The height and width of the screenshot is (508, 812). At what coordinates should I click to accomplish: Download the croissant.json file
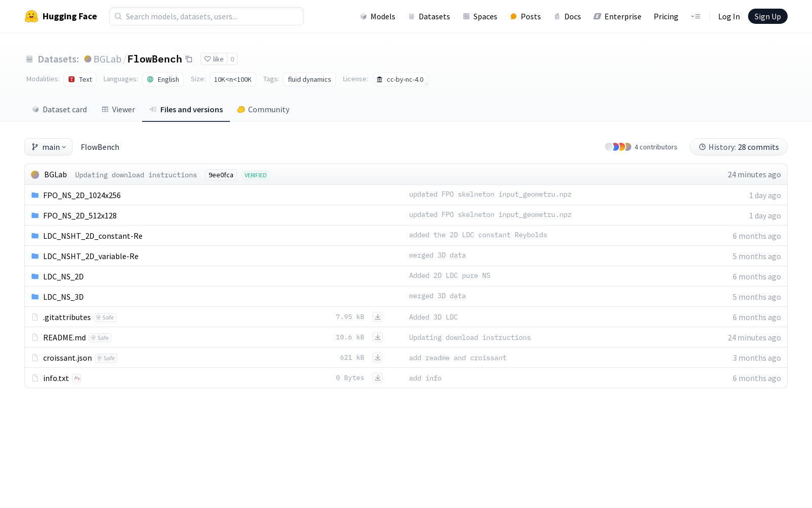pos(378,358)
